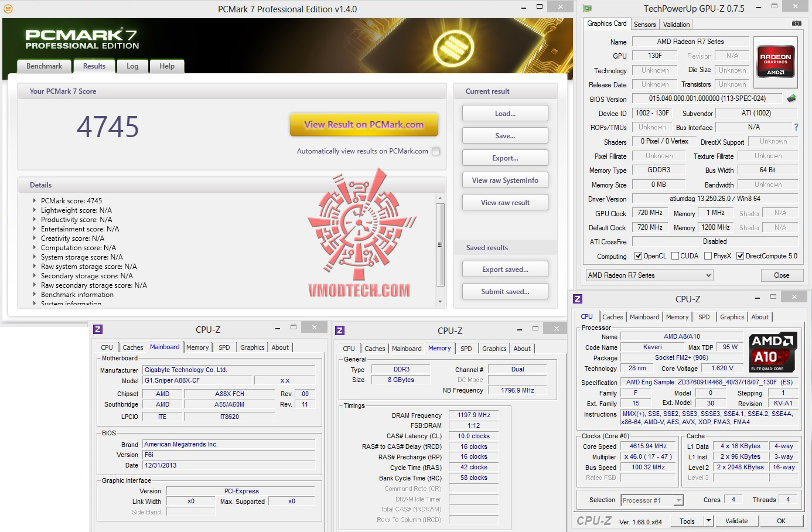
Task: Click the CPU-Z OK button
Action: [x=781, y=521]
